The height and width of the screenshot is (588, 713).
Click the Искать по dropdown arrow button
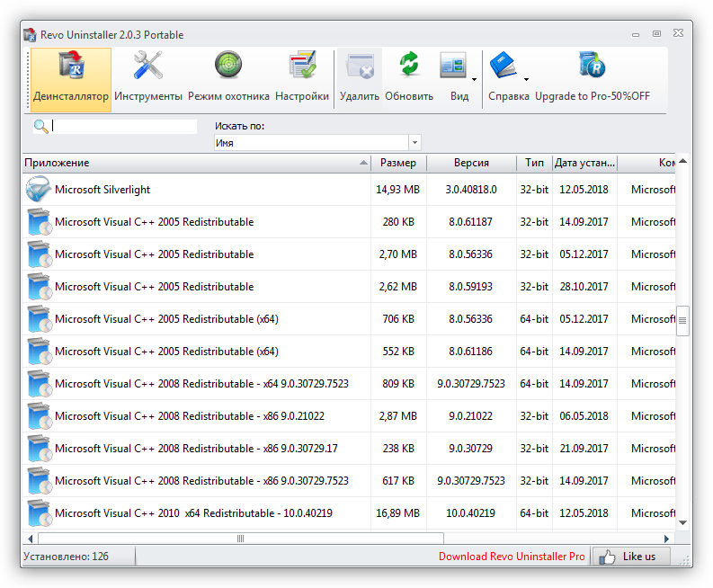point(414,143)
